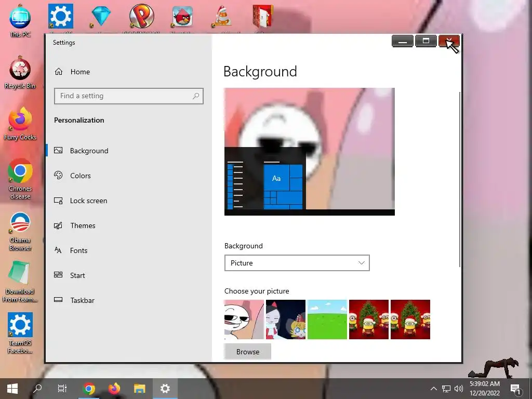Select Background in Personalization sidebar

pyautogui.click(x=129, y=151)
